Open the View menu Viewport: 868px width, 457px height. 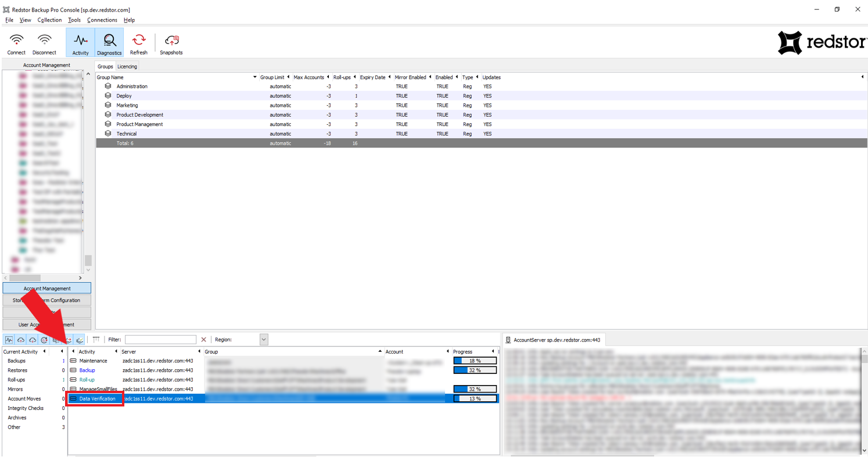(x=26, y=20)
